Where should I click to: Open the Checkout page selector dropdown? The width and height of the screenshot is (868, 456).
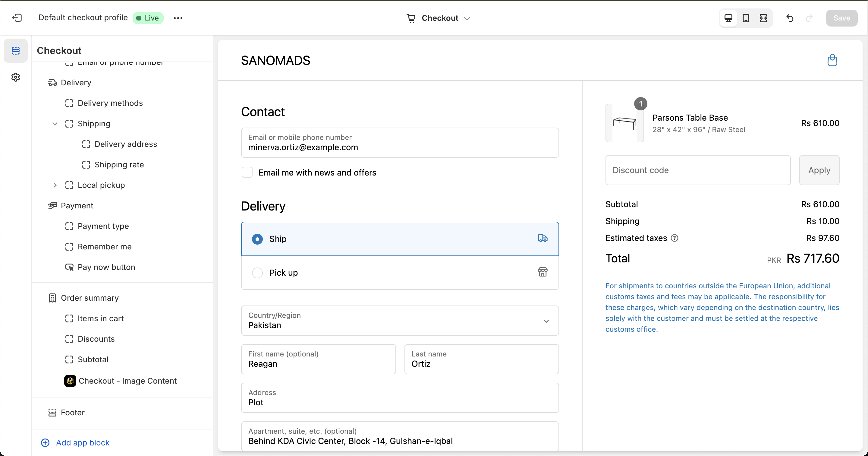(438, 18)
